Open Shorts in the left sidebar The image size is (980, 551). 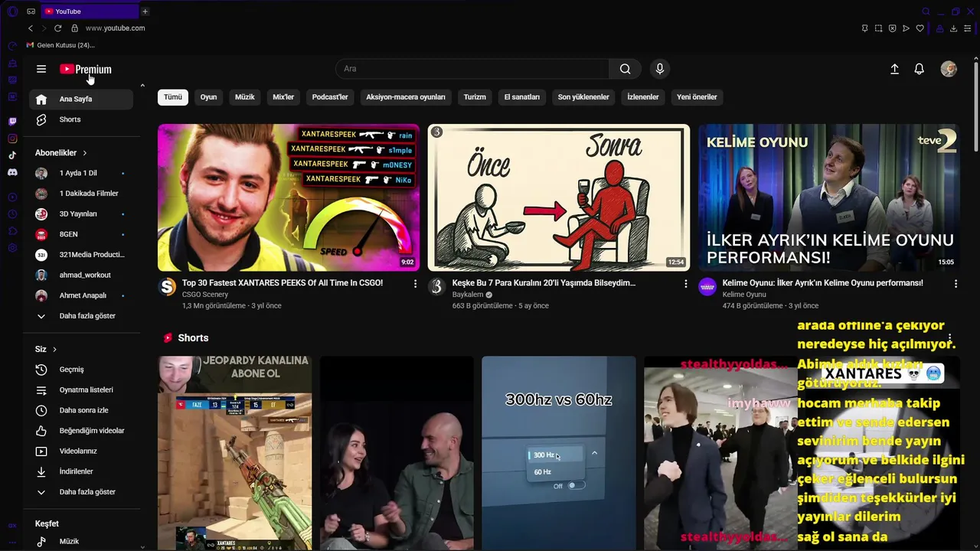81,119
